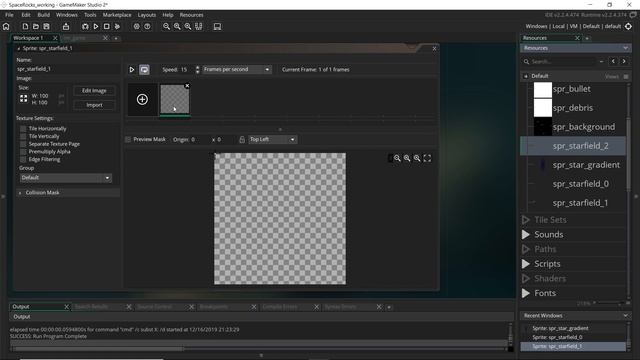640x360 pixels.
Task: Enable Tile Horizontally checkbox
Action: point(23,129)
